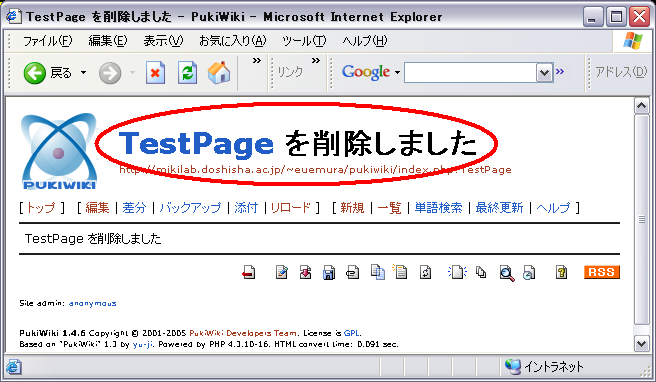Click the バックアップ navigation link
656x382 pixels.
click(x=190, y=208)
